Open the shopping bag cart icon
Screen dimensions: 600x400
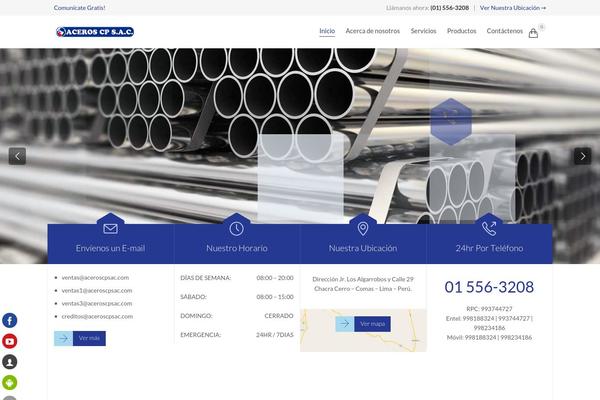tap(533, 33)
